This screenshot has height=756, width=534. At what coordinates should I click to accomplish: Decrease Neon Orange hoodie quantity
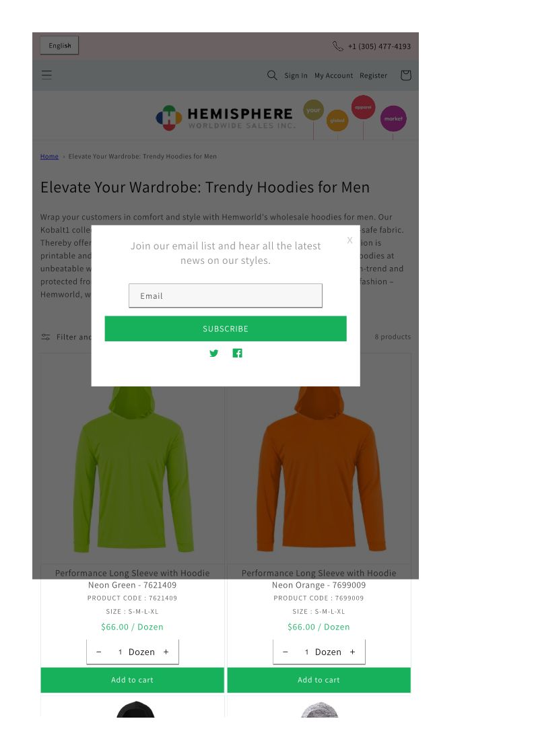pos(286,652)
